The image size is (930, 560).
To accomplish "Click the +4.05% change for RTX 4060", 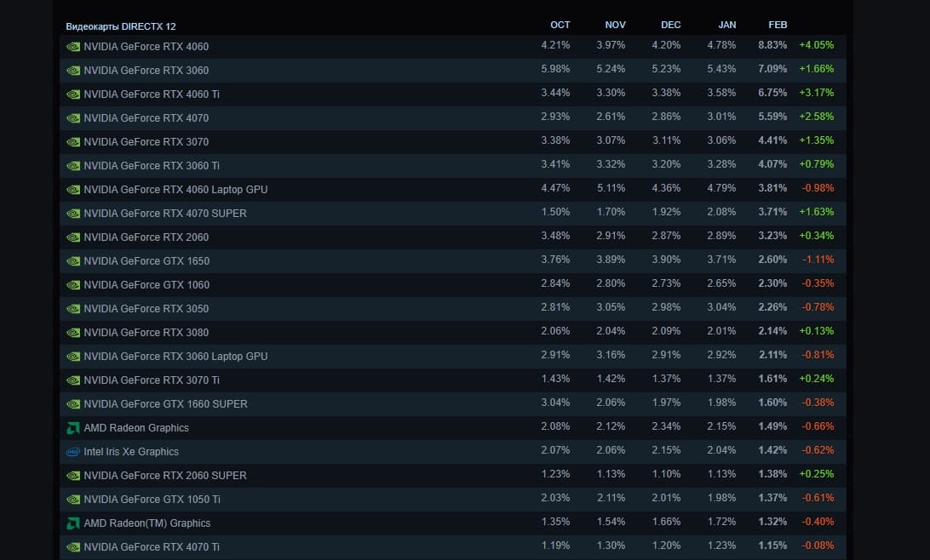I will [816, 46].
